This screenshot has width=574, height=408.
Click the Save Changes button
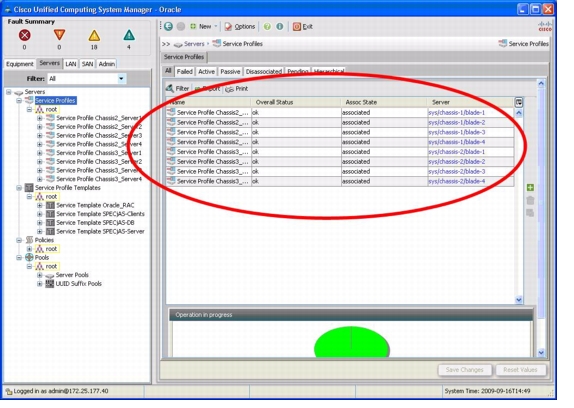pos(465,370)
